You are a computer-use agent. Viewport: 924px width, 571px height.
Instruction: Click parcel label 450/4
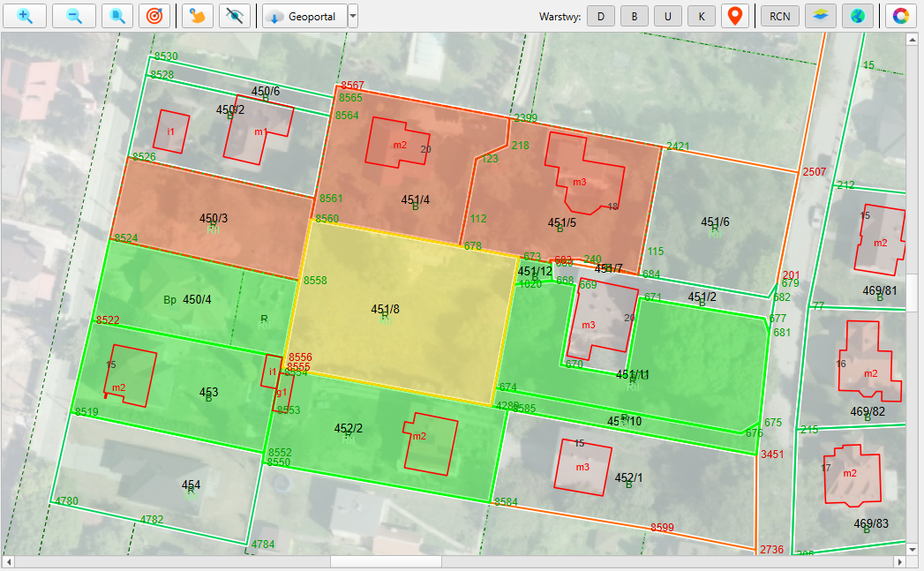[197, 299]
